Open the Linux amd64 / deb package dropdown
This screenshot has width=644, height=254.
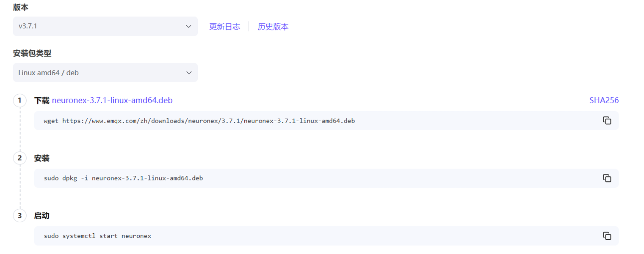(x=97, y=73)
